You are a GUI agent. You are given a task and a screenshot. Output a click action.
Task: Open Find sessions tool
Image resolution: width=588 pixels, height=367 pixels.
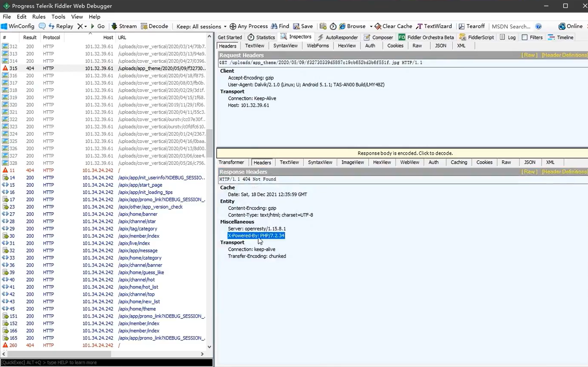click(x=280, y=26)
